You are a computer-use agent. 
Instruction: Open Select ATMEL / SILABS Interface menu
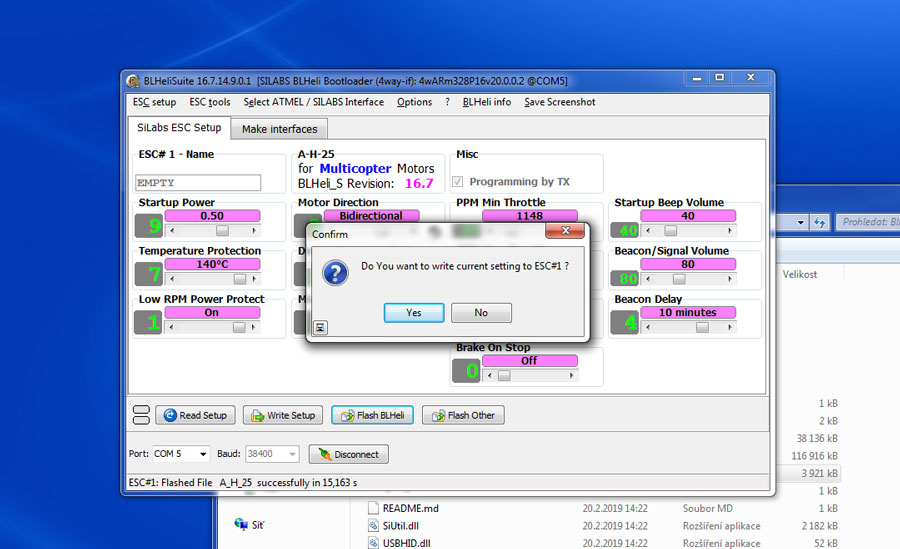coord(313,102)
